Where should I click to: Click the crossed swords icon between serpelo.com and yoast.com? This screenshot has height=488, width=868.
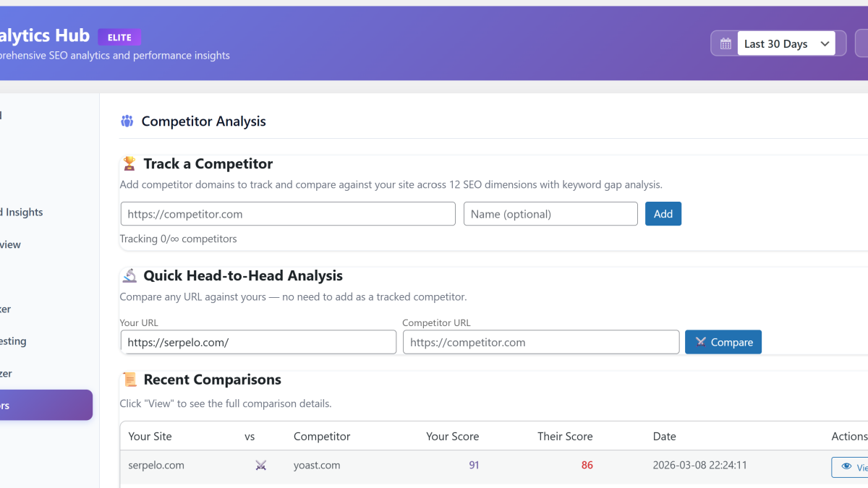[260, 465]
